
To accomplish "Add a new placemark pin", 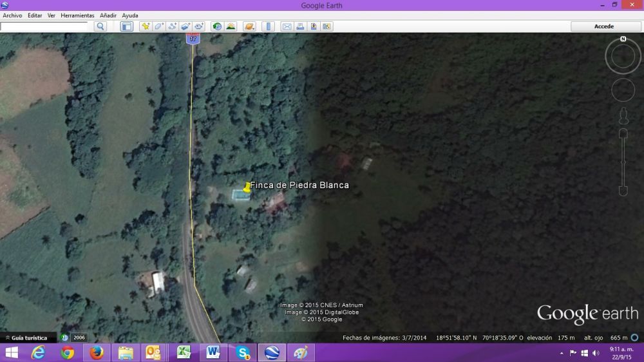I will tap(146, 26).
